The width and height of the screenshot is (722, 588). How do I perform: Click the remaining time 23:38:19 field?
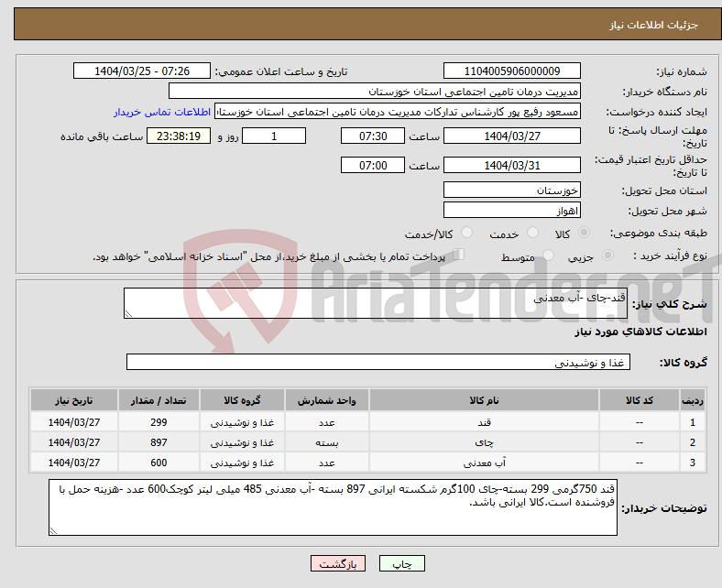tap(179, 136)
